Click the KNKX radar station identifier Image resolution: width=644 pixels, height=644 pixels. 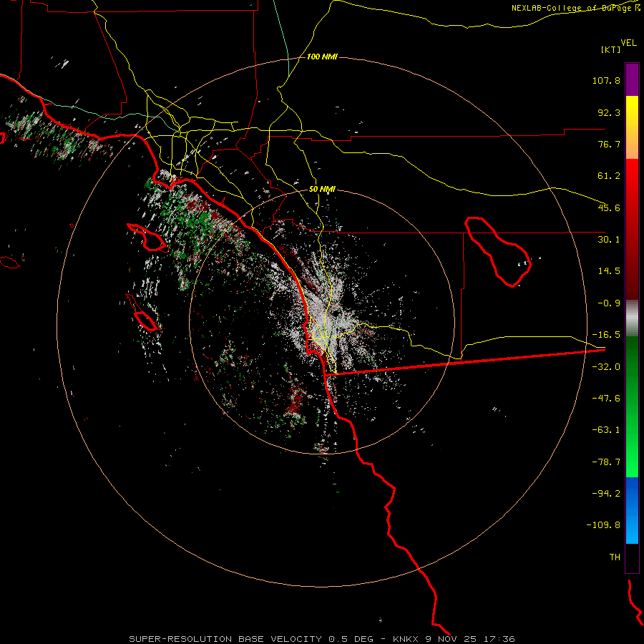[406, 639]
